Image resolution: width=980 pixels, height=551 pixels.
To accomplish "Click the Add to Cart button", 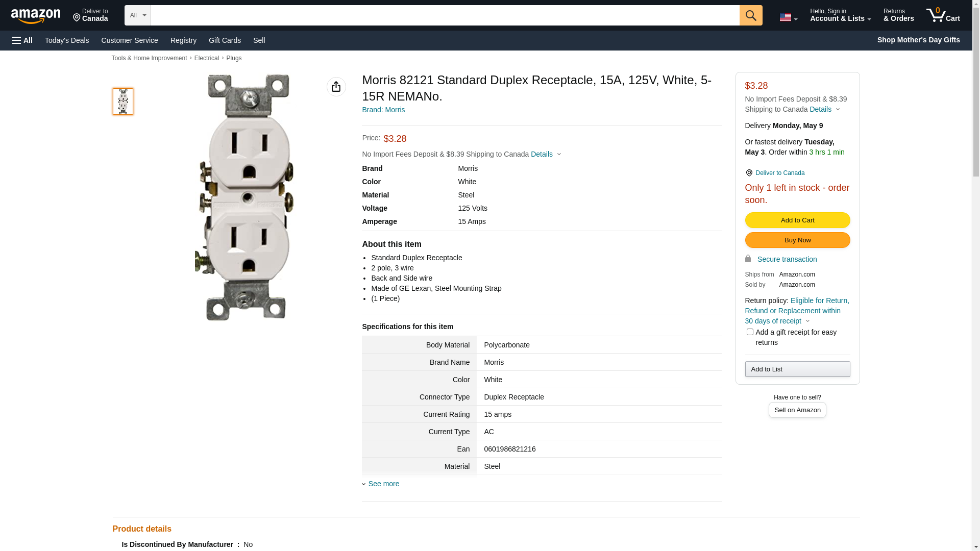I will (x=797, y=220).
